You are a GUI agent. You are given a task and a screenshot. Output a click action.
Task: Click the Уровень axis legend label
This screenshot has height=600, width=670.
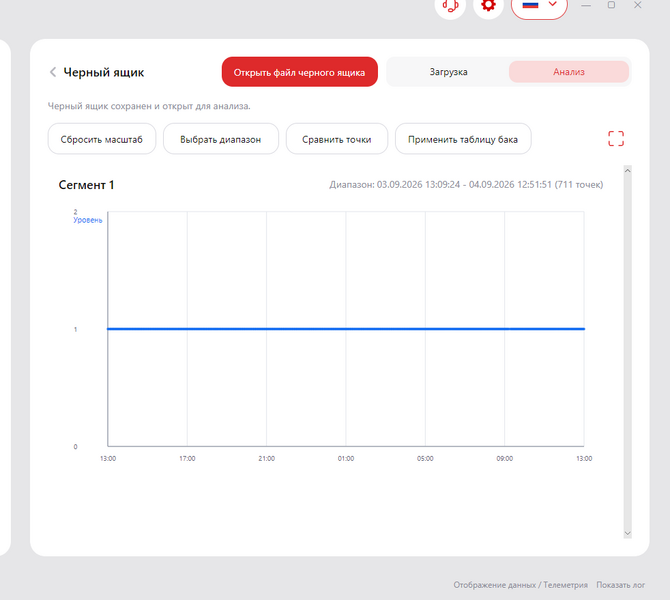click(88, 220)
